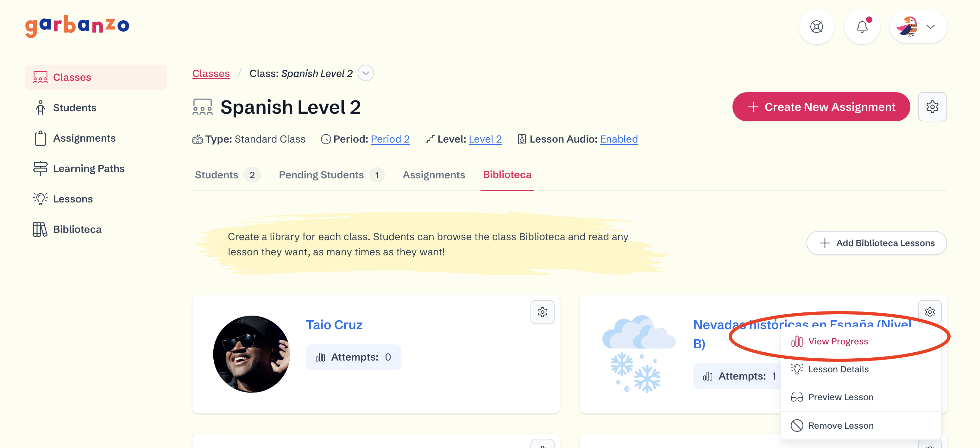Select Students in the sidebar
The image size is (980, 448).
[x=75, y=108]
